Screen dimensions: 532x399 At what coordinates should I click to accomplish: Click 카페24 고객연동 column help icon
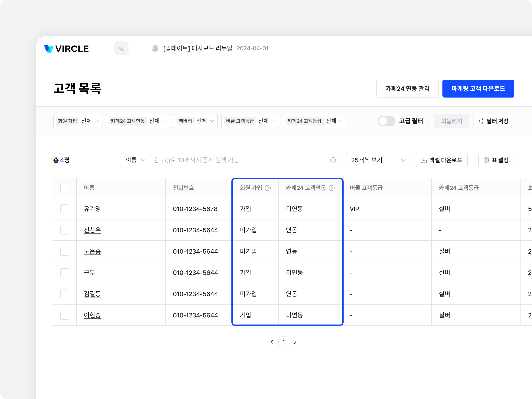click(x=331, y=188)
